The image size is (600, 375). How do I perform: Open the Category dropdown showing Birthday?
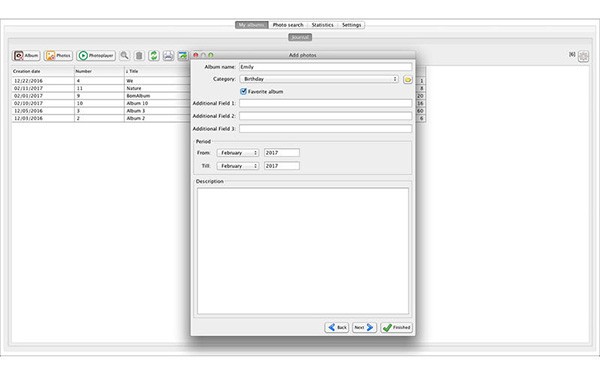pyautogui.click(x=319, y=79)
